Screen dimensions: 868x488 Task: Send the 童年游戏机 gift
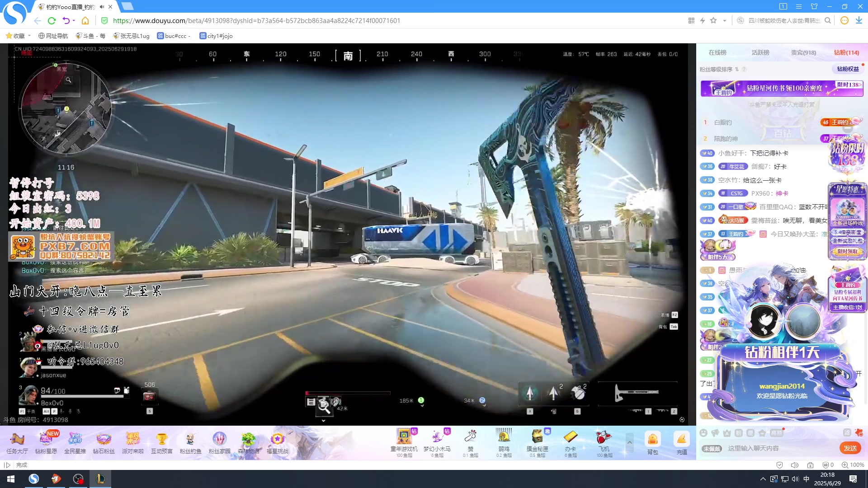point(404,442)
